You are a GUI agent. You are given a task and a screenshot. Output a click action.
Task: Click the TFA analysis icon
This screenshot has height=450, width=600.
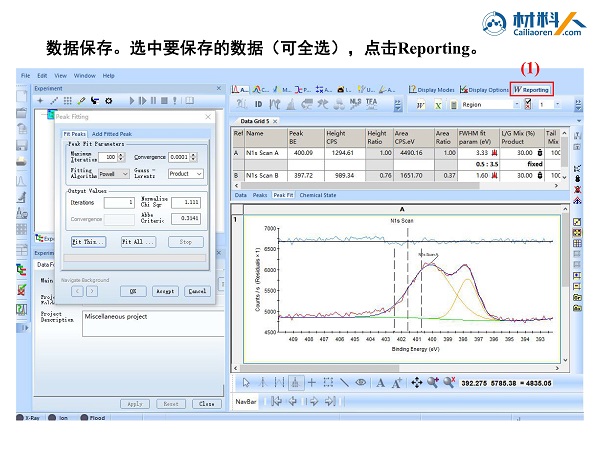click(371, 104)
